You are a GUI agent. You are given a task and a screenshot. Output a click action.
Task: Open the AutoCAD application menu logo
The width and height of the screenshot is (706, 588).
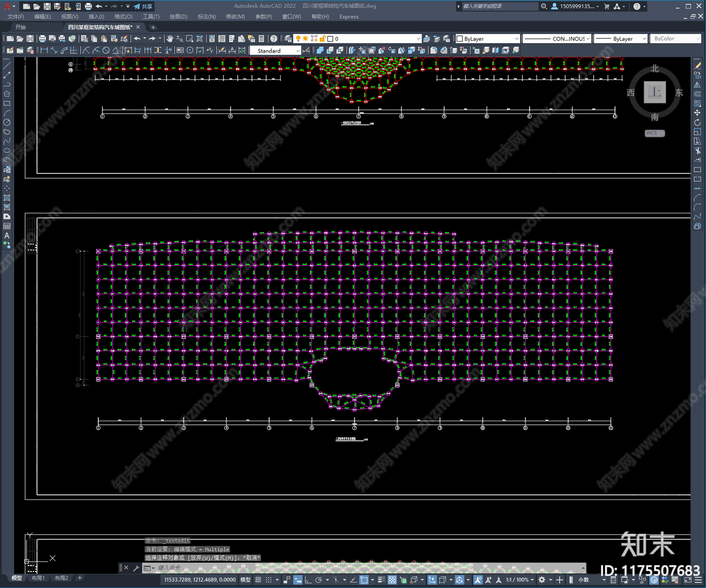7,6
